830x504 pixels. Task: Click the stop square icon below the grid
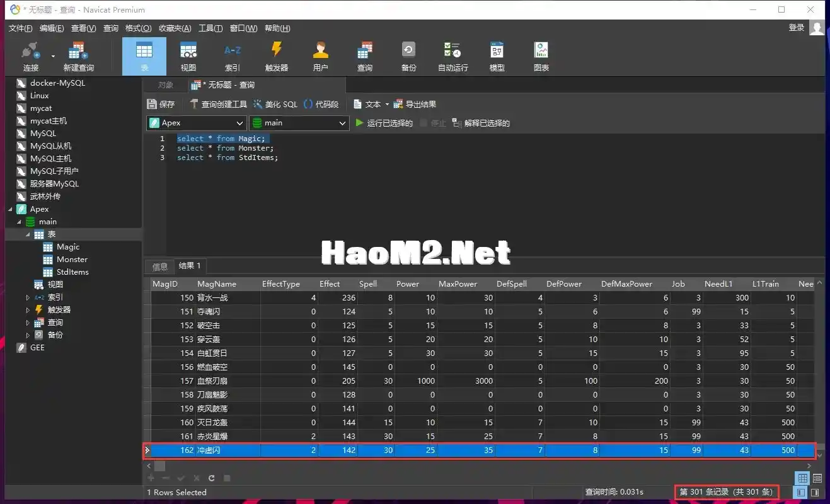pyautogui.click(x=228, y=478)
